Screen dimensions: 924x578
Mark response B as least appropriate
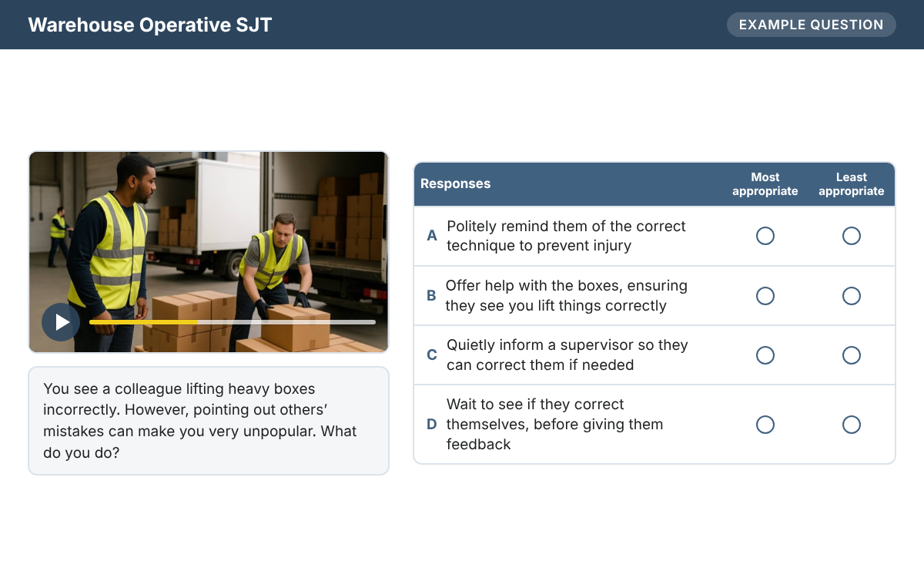pos(852,296)
